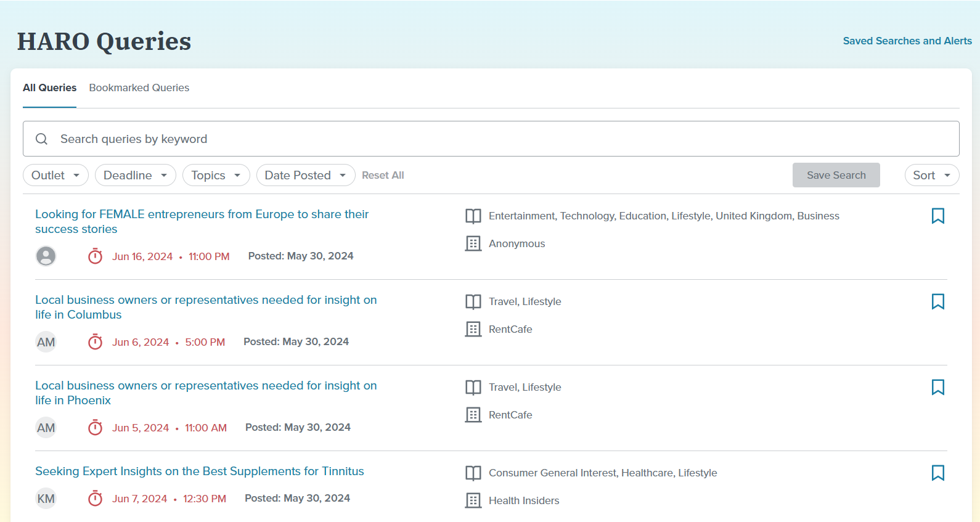980x522 pixels.
Task: Switch to Bookmarked Queries tab
Action: pyautogui.click(x=139, y=88)
